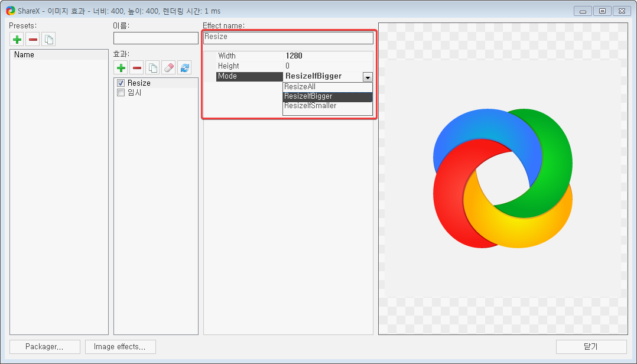The width and height of the screenshot is (637, 364).
Task: Duplicate preset with the copy icon under Presets
Action: (48, 40)
